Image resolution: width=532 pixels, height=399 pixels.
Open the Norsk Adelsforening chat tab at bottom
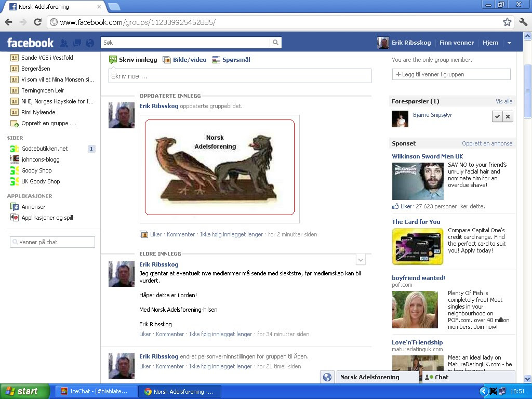click(377, 377)
